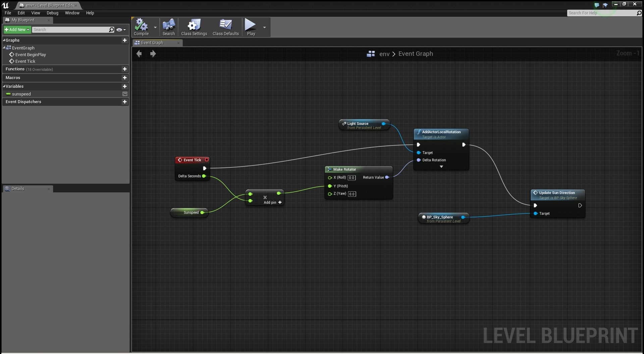Viewport: 644px width, 354px height.
Task: Open the Edit menu
Action: pos(21,13)
